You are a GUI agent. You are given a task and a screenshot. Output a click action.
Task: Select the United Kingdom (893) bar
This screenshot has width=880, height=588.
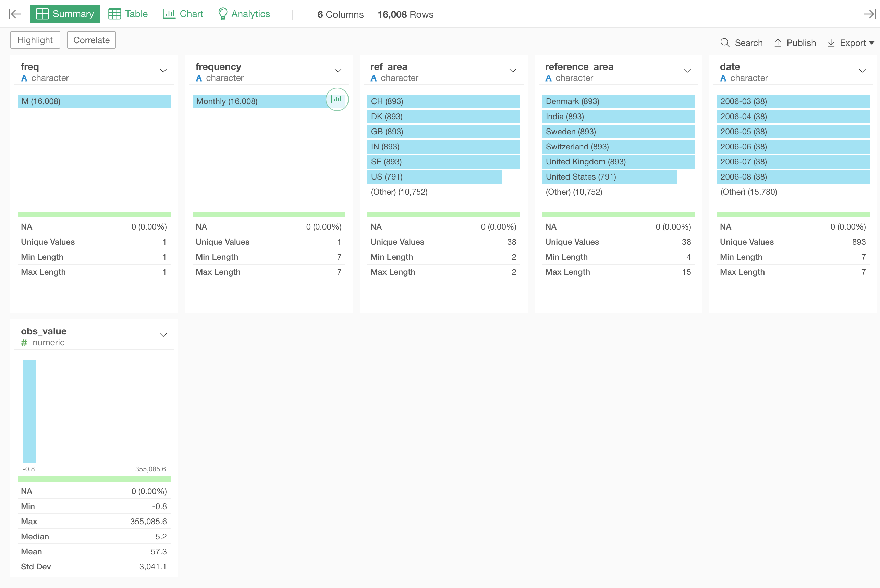pyautogui.click(x=618, y=162)
